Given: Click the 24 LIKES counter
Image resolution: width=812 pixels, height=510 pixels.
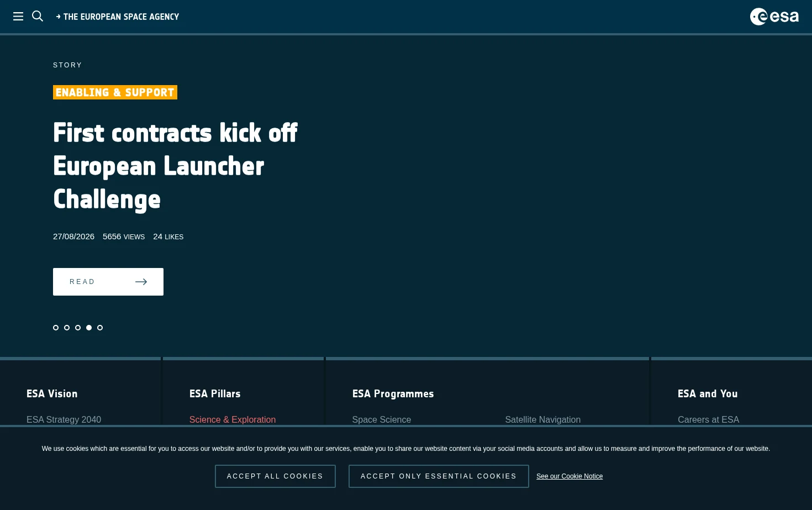Looking at the screenshot, I should pyautogui.click(x=168, y=236).
